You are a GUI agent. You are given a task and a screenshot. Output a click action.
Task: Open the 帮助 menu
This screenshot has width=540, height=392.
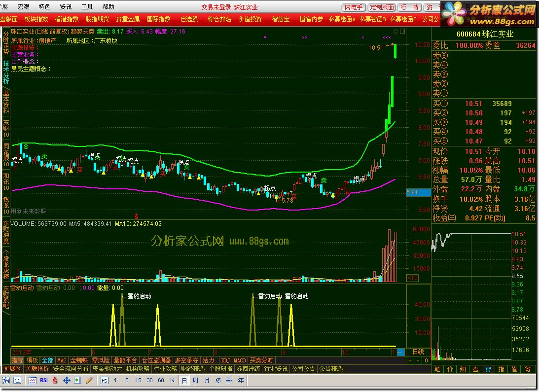[x=108, y=7]
